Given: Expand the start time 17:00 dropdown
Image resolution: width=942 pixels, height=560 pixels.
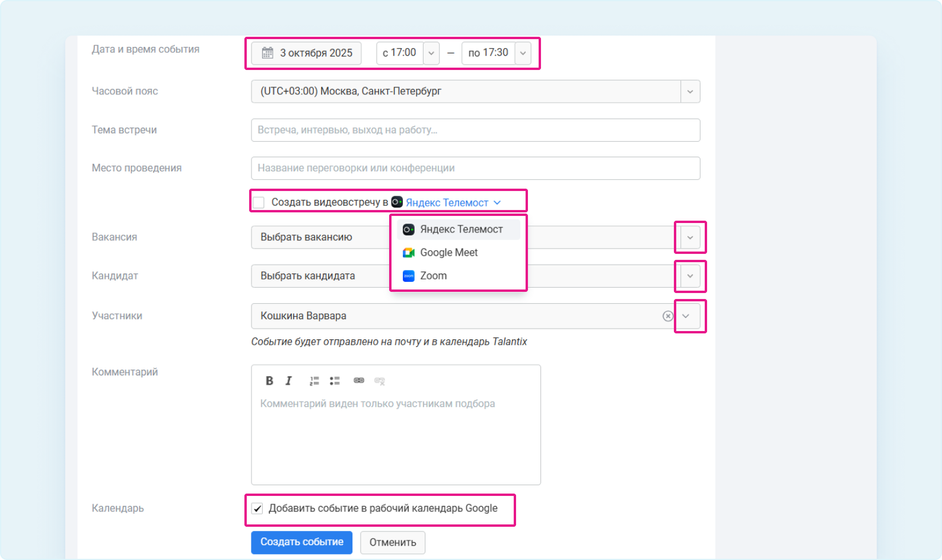Looking at the screenshot, I should point(431,53).
